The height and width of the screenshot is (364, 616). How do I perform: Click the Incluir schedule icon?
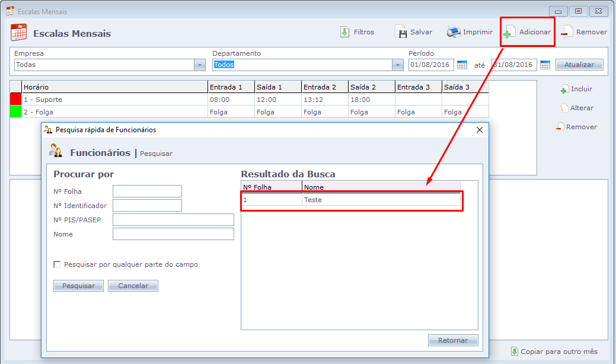click(564, 90)
